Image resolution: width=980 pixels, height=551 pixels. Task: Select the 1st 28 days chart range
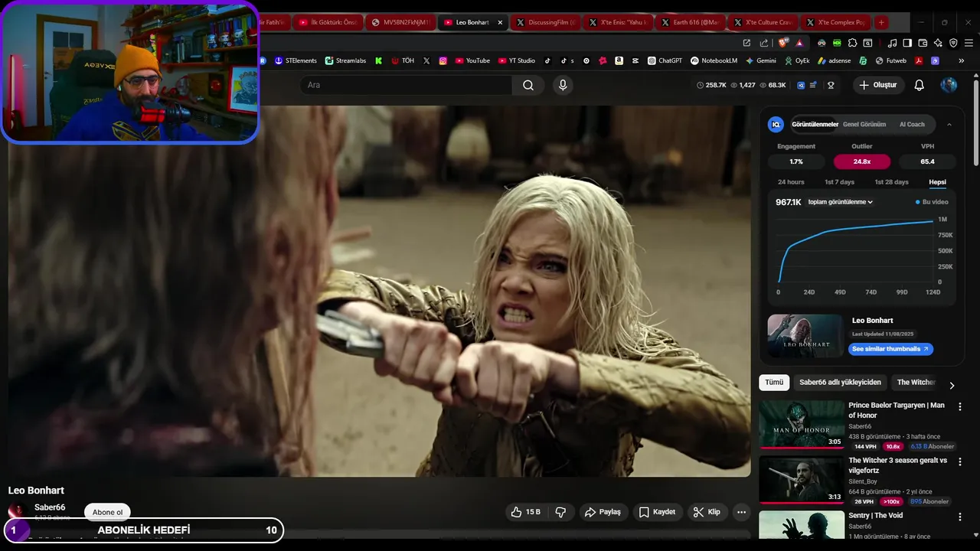point(891,182)
